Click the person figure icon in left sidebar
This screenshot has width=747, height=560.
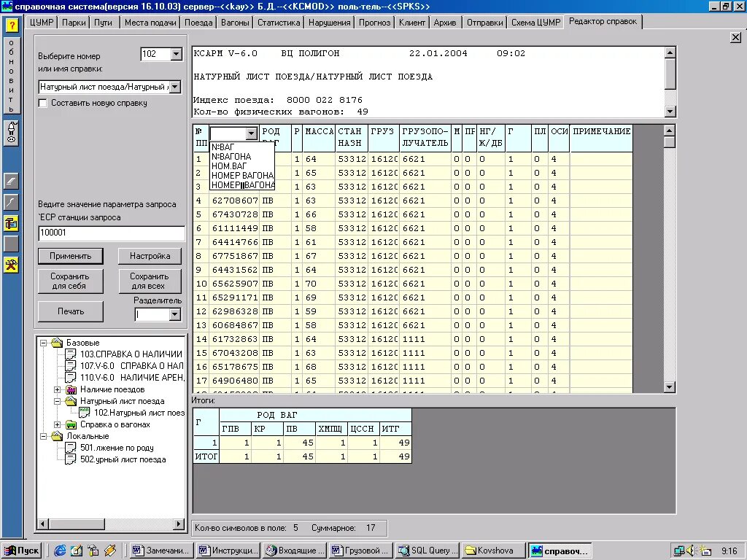[x=12, y=133]
